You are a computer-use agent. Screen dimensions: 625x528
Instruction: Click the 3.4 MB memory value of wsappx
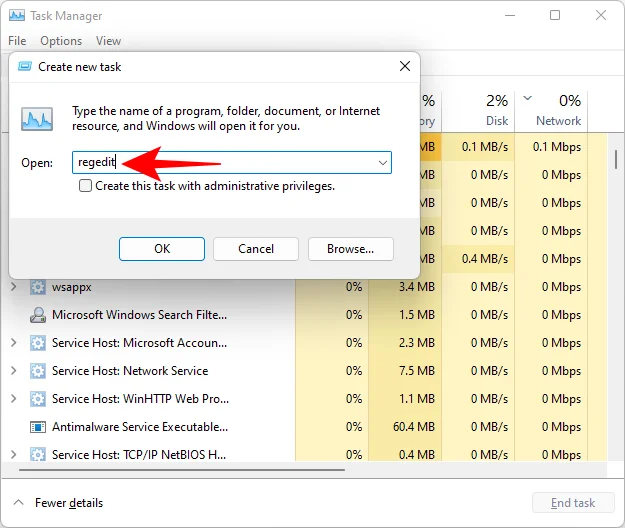pos(417,287)
